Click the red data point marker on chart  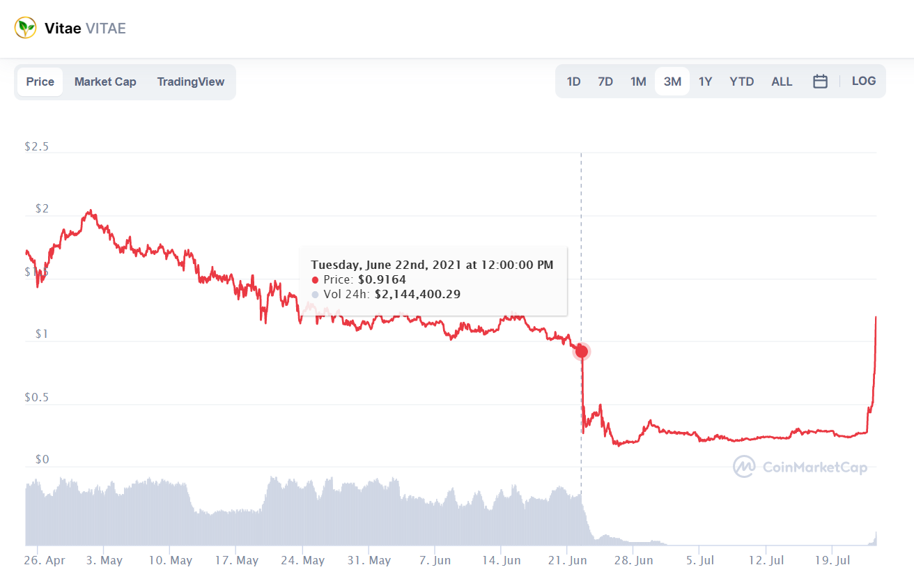click(581, 351)
